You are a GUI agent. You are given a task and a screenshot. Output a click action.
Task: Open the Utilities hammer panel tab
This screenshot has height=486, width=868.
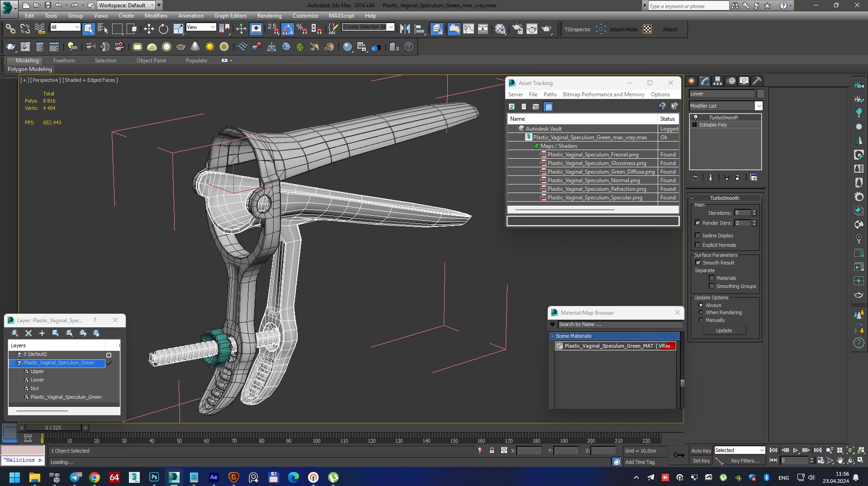757,81
